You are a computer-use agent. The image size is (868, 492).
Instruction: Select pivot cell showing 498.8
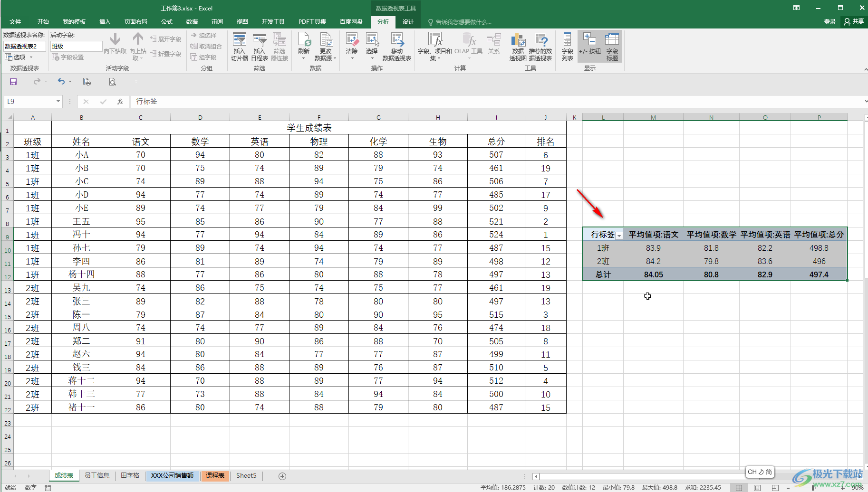point(819,248)
